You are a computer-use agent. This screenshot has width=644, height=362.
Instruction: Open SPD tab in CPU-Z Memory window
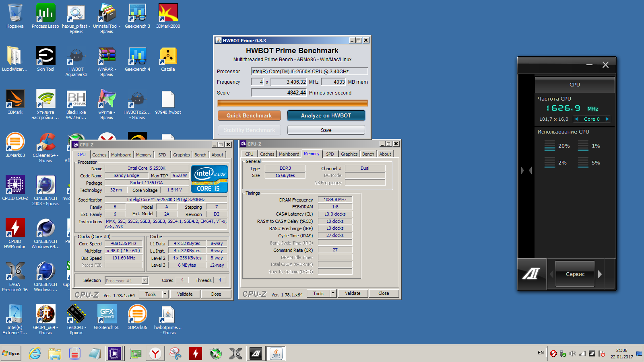coord(330,154)
